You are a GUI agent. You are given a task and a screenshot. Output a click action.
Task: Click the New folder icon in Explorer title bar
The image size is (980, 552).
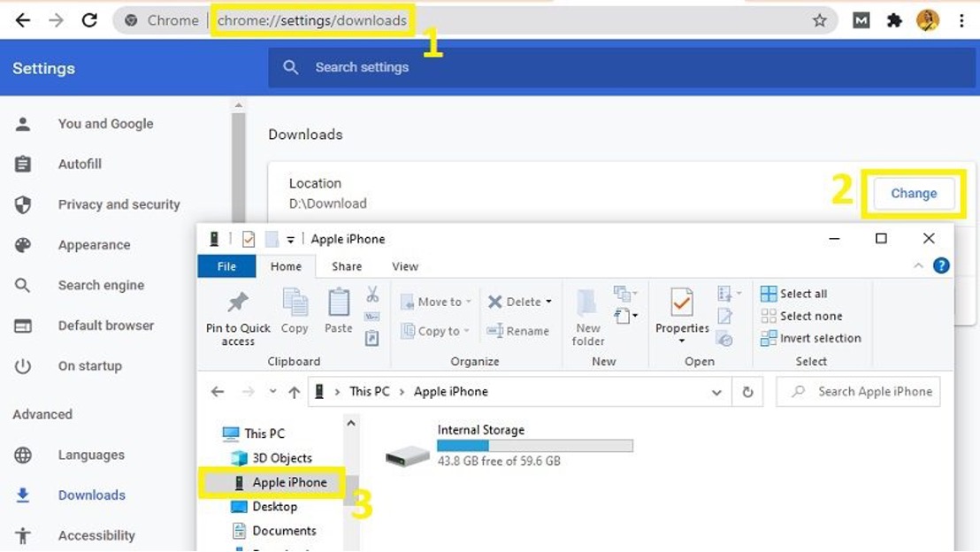click(272, 239)
